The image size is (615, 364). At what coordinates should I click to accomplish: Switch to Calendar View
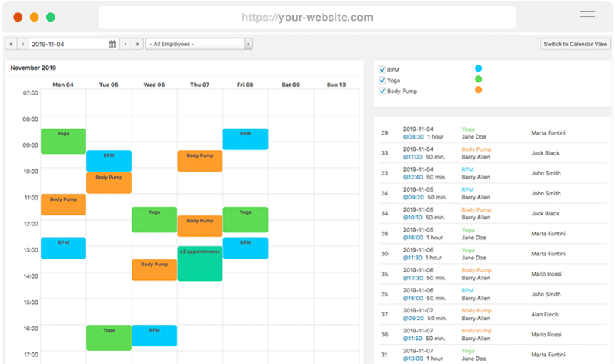(576, 44)
